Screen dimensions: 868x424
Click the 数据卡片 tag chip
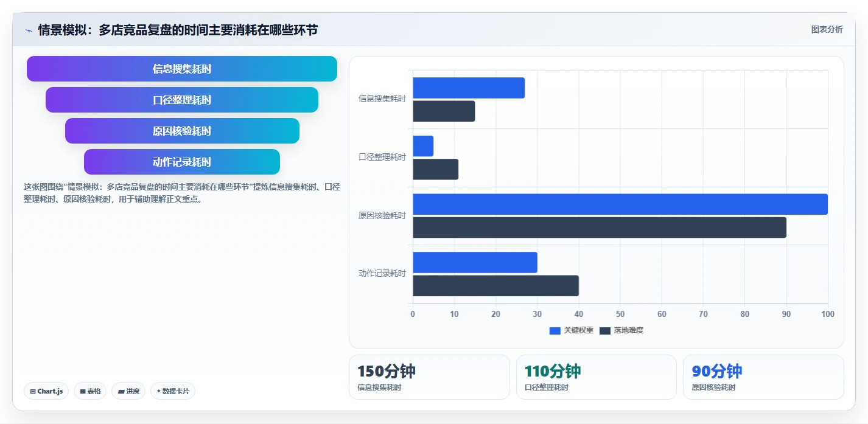[x=173, y=391]
